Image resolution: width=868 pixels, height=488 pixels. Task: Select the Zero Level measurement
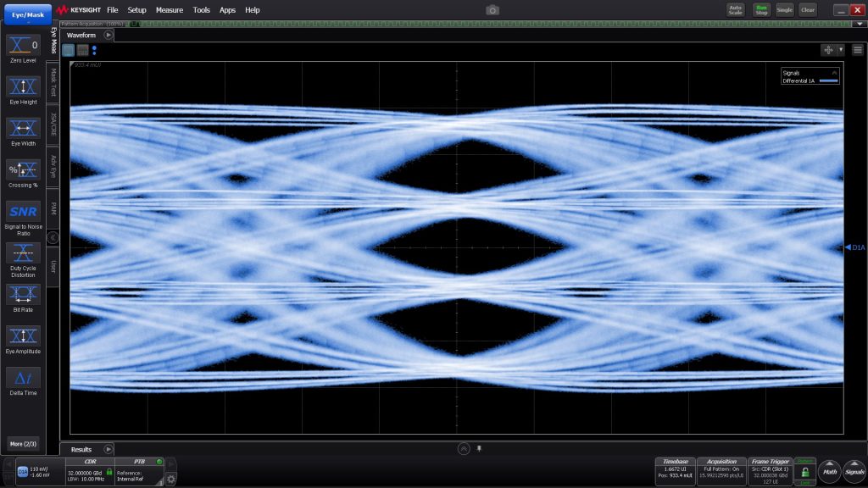point(23,45)
